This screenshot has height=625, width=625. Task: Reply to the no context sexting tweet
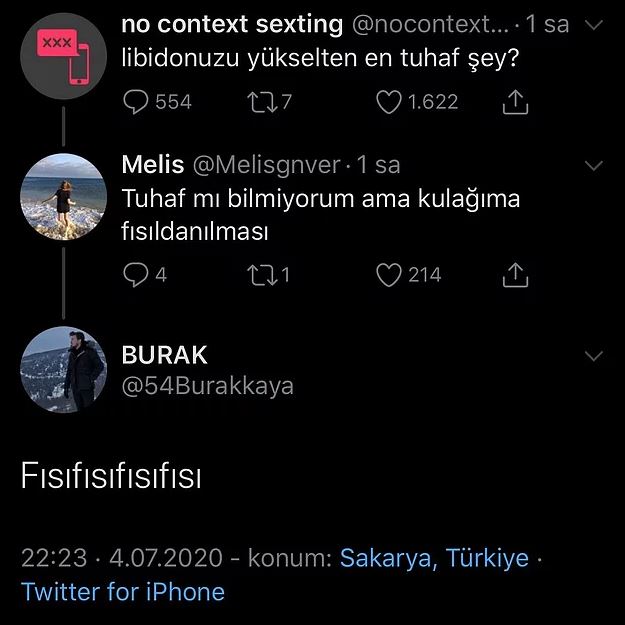coord(136,101)
